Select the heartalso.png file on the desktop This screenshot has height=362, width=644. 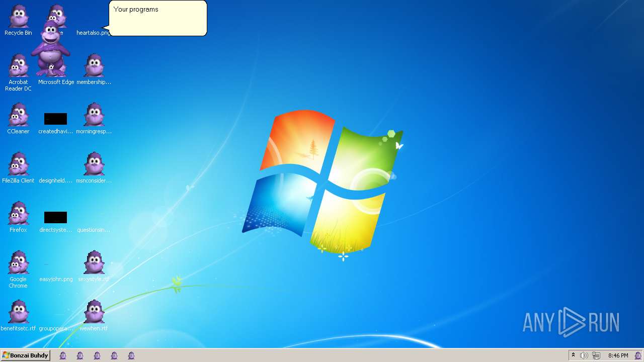tap(93, 33)
